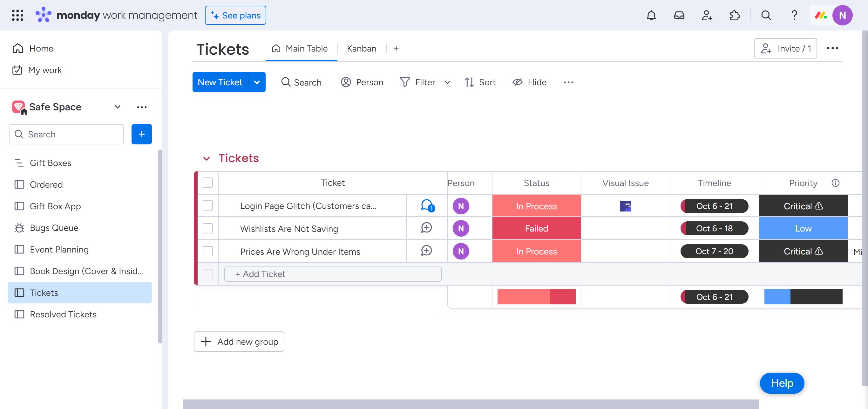Open updates conversation for Login Page Glitch

pos(427,205)
